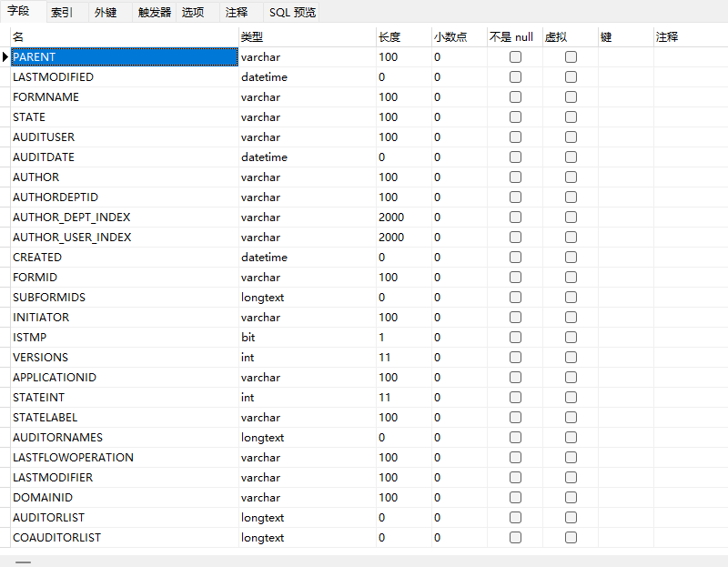Select the PARENT field name cell

pos(125,57)
